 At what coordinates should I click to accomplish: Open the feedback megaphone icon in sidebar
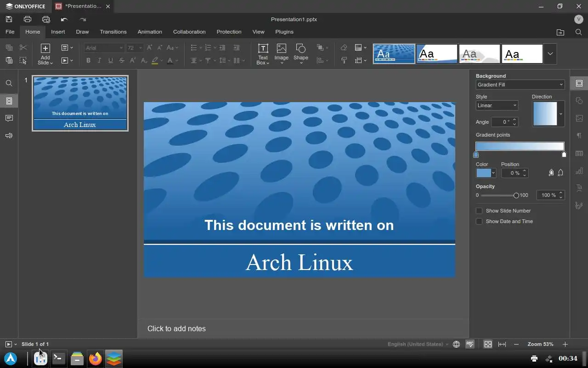tap(9, 136)
